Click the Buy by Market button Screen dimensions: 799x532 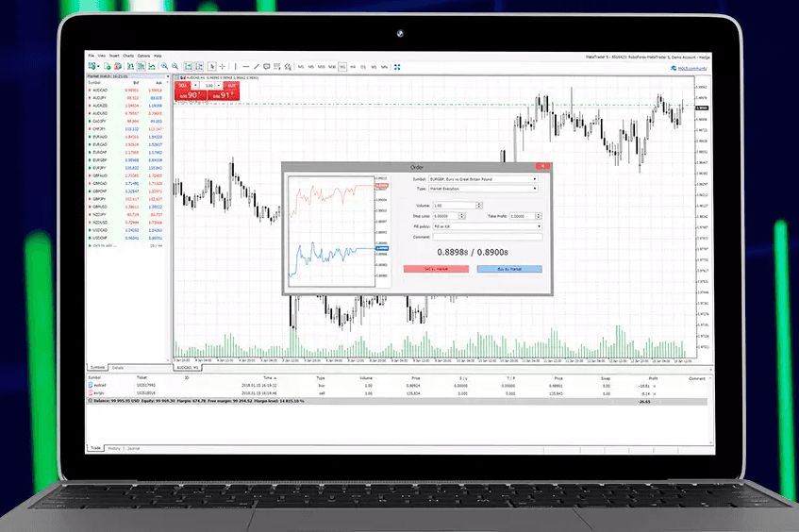point(509,269)
